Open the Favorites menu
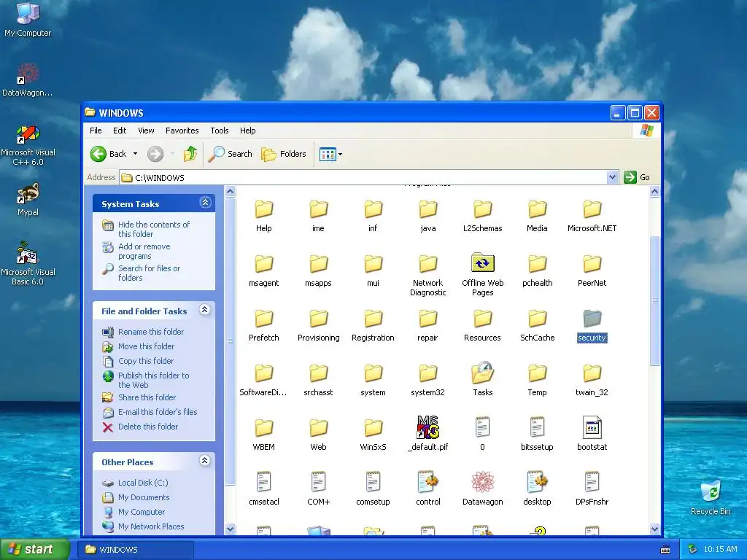Viewport: 747px width, 560px height. [182, 131]
